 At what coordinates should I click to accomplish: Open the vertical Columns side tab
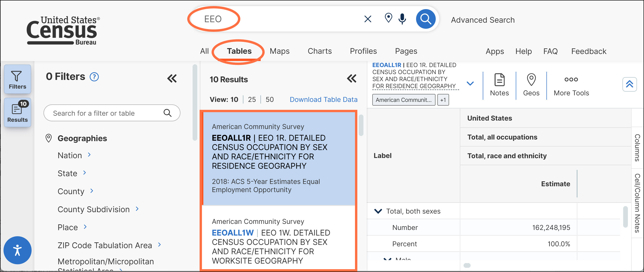click(x=637, y=147)
